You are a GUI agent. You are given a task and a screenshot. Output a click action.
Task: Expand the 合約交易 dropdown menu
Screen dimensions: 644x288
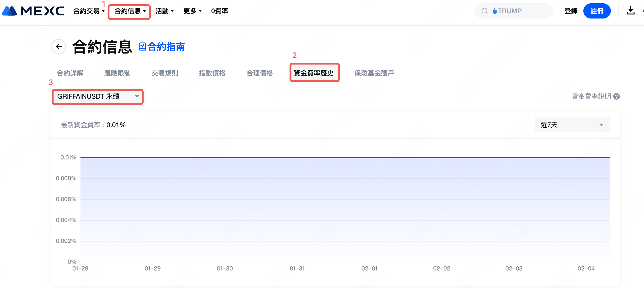pos(89,11)
